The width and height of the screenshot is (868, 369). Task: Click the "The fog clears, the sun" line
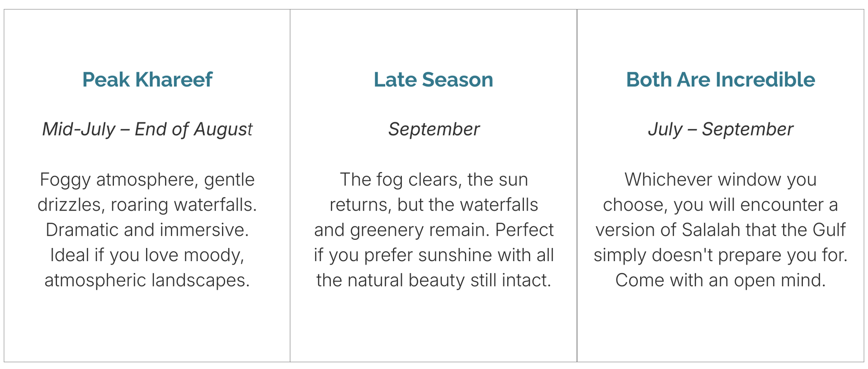[434, 180]
